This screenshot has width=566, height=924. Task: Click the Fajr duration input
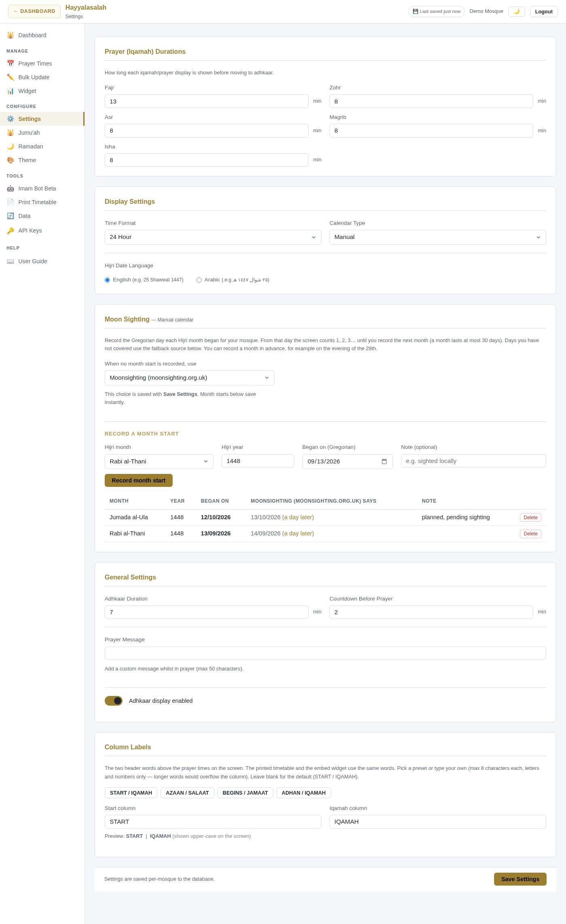(207, 101)
